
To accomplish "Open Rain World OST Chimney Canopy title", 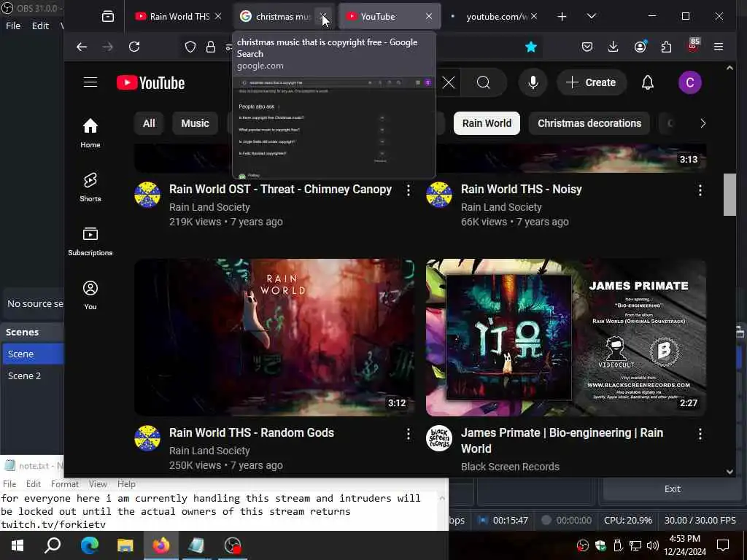I will [280, 189].
